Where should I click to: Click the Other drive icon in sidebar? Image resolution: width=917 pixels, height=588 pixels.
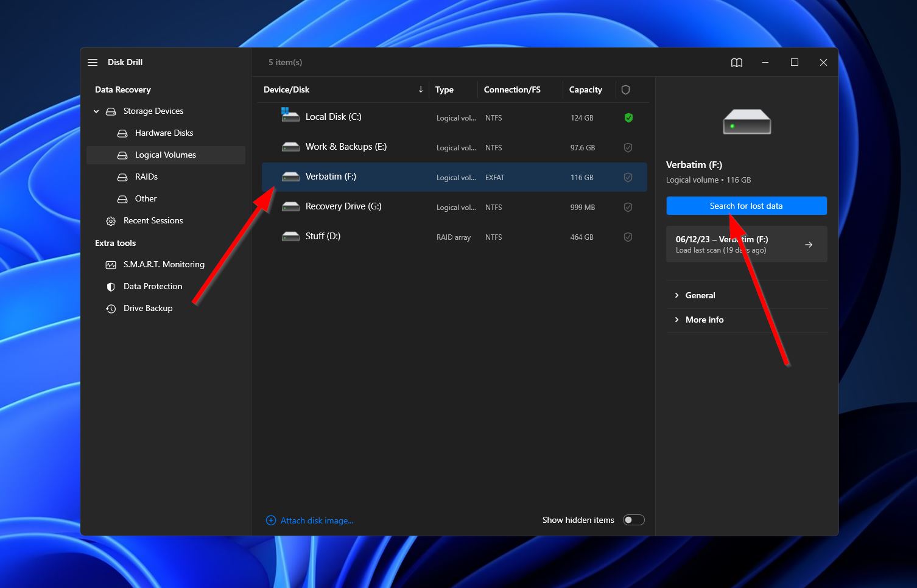(122, 199)
